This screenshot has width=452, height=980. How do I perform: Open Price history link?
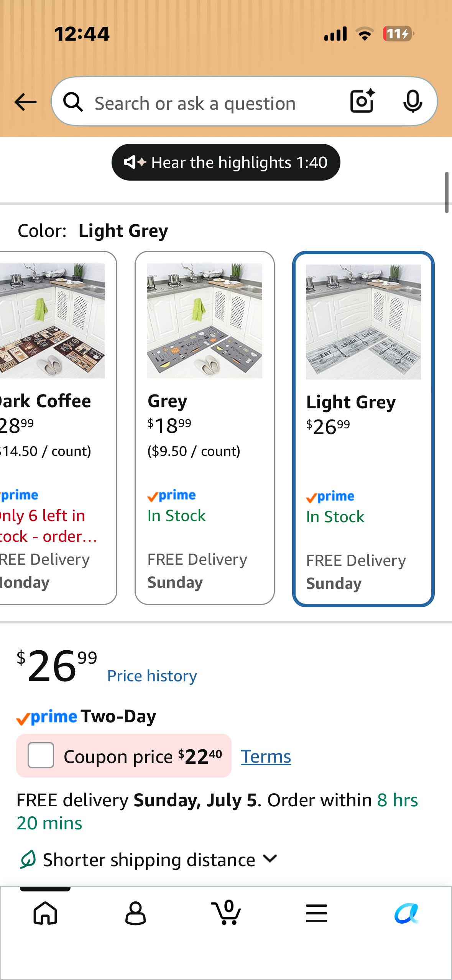pos(152,676)
